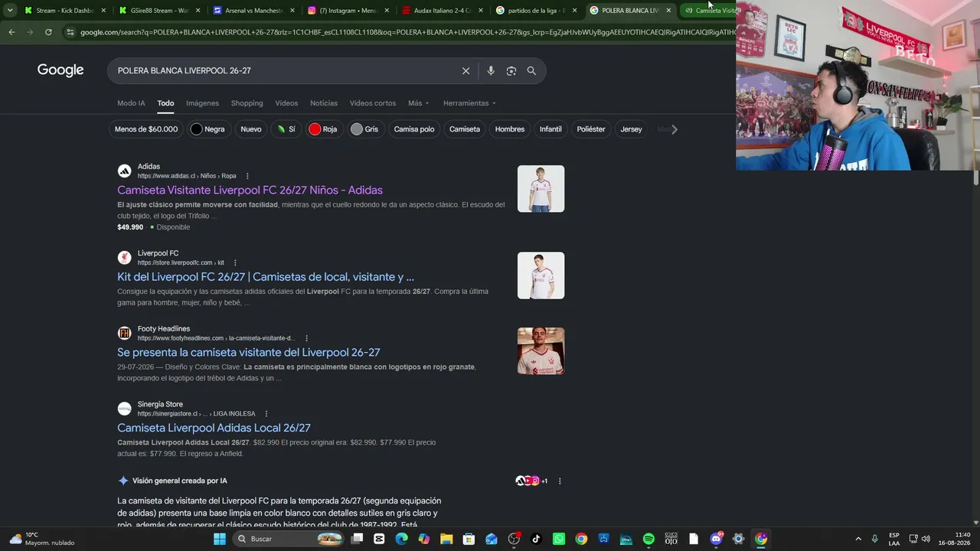Show hidden system tray icons

(858, 539)
